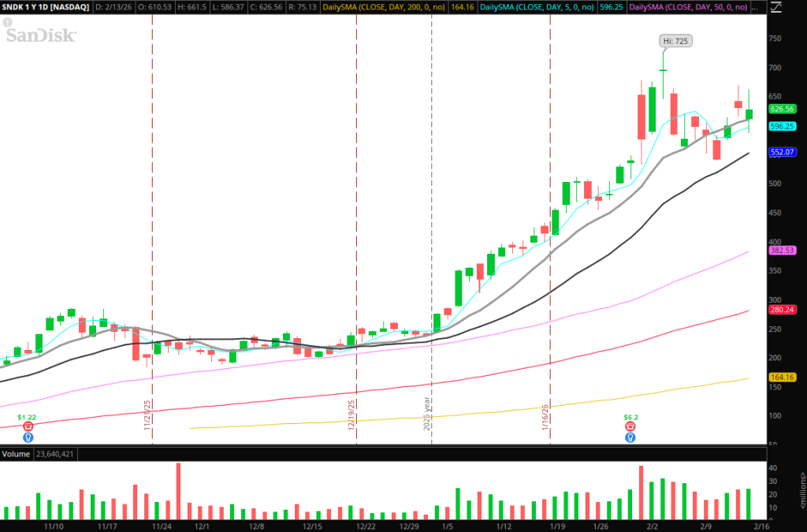807x532 pixels.
Task: Click the red earnings phone icon near $1.22
Action: pos(28,426)
